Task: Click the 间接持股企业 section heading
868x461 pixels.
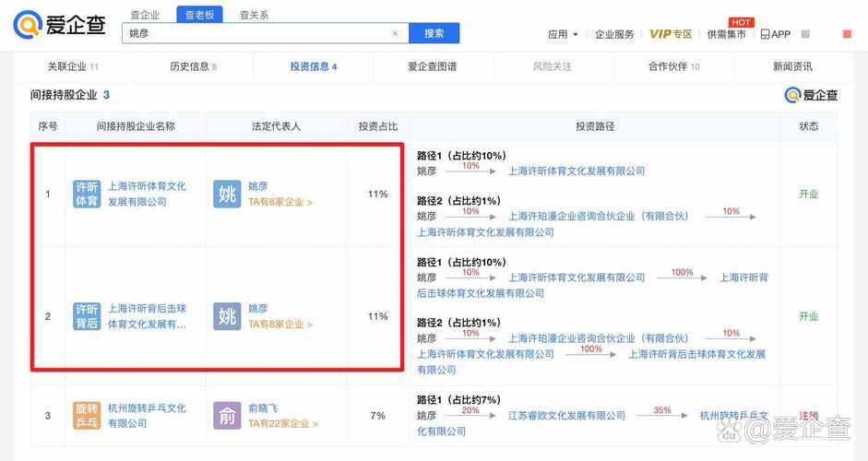Action: pyautogui.click(x=64, y=95)
